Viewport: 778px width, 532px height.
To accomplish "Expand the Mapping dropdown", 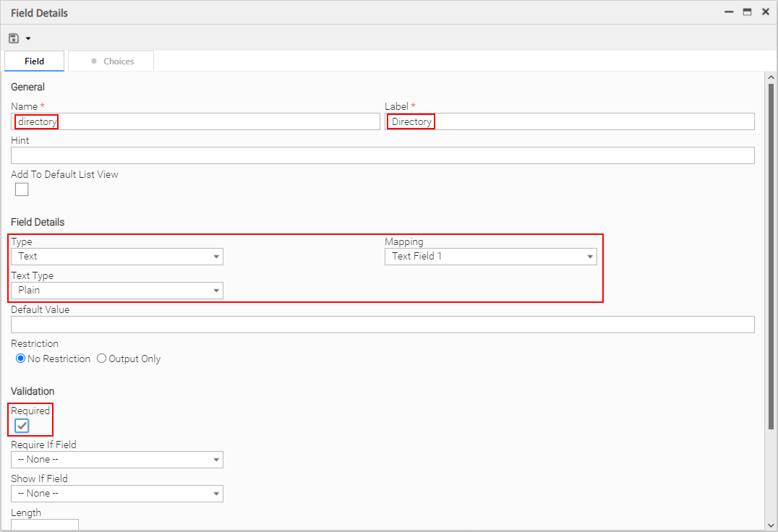I will point(490,257).
